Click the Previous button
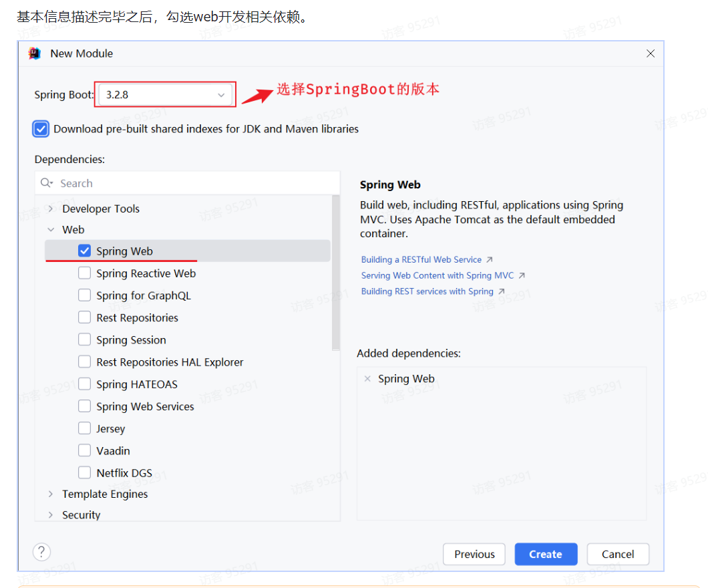 pyautogui.click(x=474, y=554)
